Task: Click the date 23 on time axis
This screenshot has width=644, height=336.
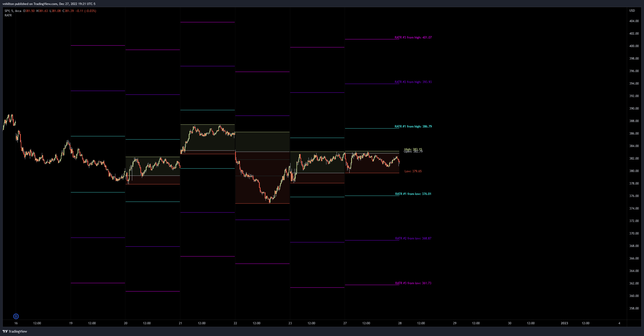Action: [290, 323]
